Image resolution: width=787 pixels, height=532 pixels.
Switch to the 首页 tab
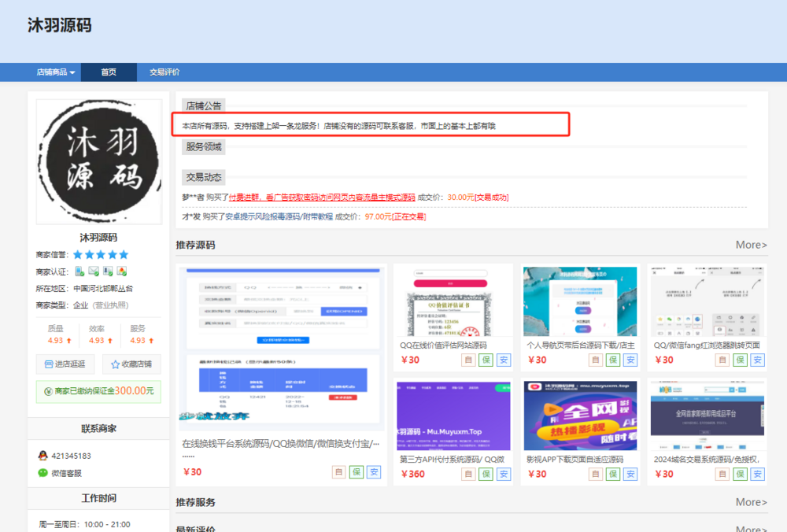(109, 72)
